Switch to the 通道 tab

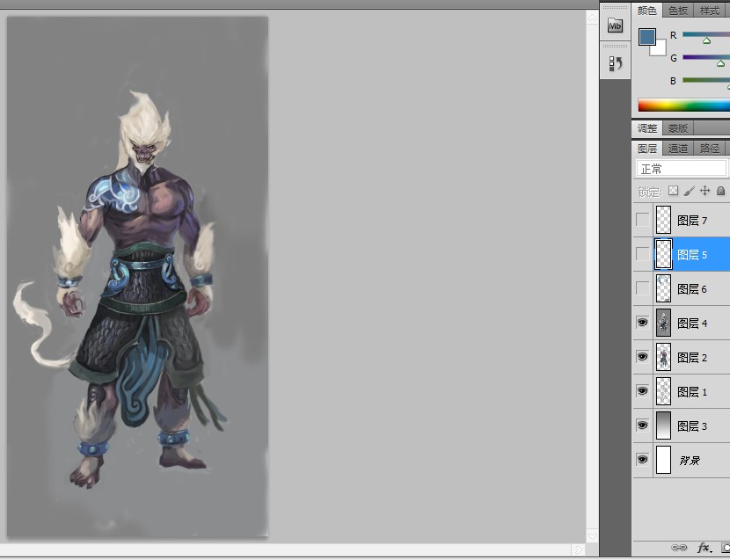[x=678, y=149]
